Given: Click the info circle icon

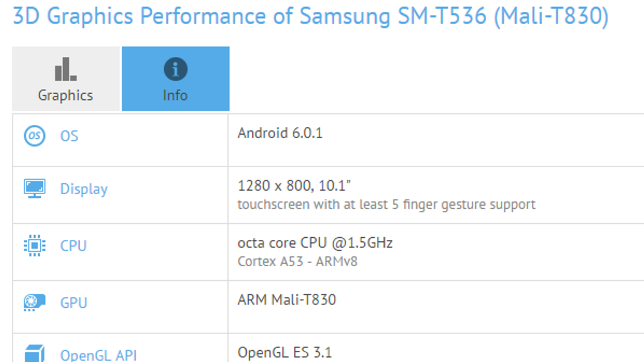Looking at the screenshot, I should (175, 69).
